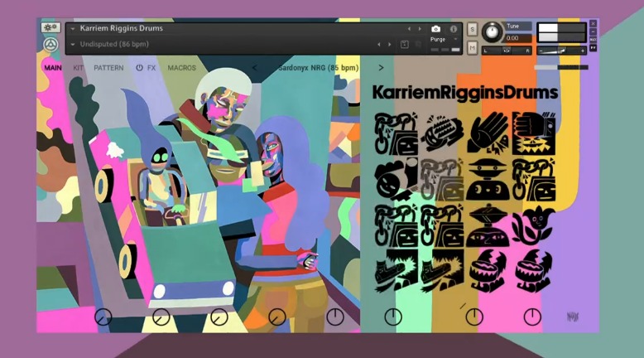Toggle the AUX button in header corner
Image resolution: width=644 pixels, height=358 pixels.
(x=593, y=40)
